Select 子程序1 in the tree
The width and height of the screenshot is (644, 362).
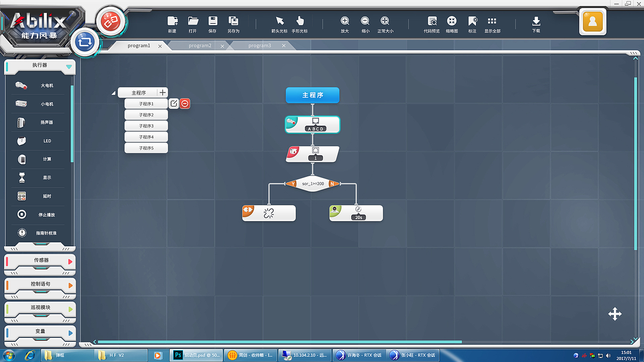[146, 104]
